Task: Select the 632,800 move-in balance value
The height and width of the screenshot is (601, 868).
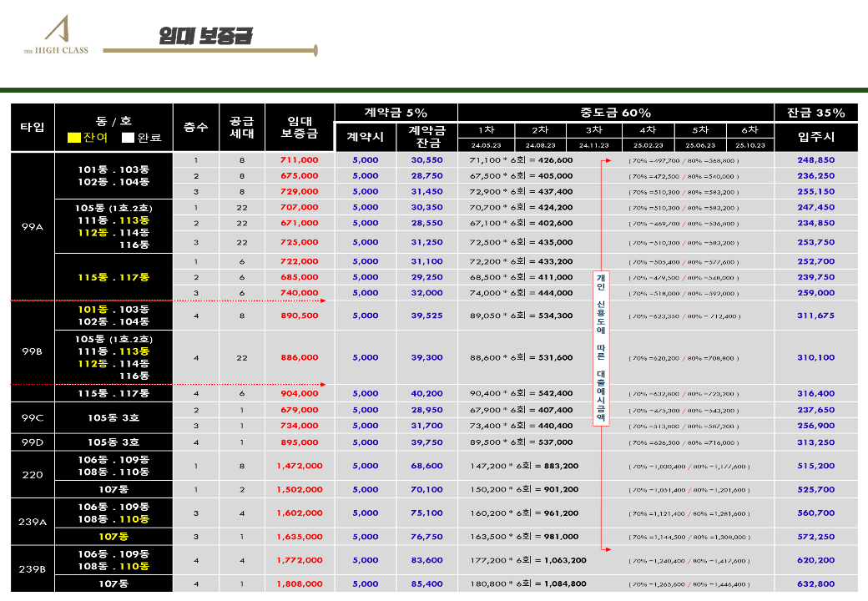Action: [815, 584]
